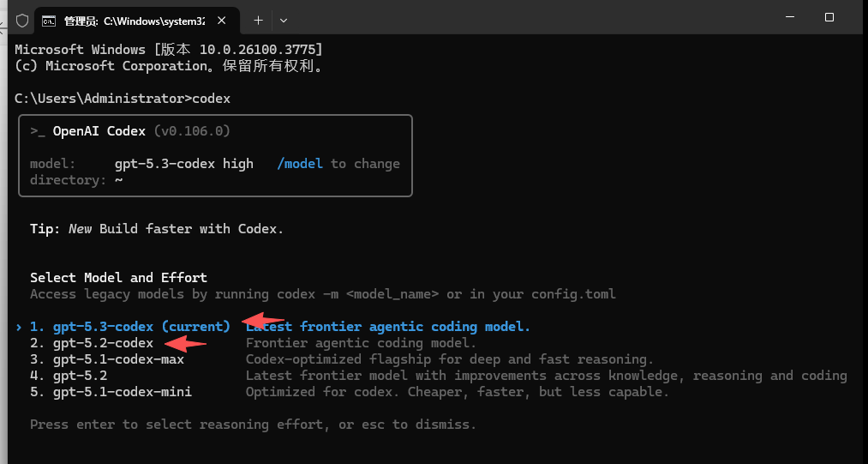Minimize the terminal window
868x464 pixels.
789,17
